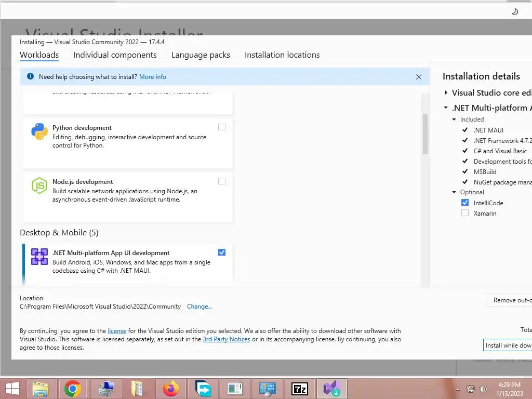The height and width of the screenshot is (399, 532).
Task: Click the install location path text
Action: pos(100,307)
